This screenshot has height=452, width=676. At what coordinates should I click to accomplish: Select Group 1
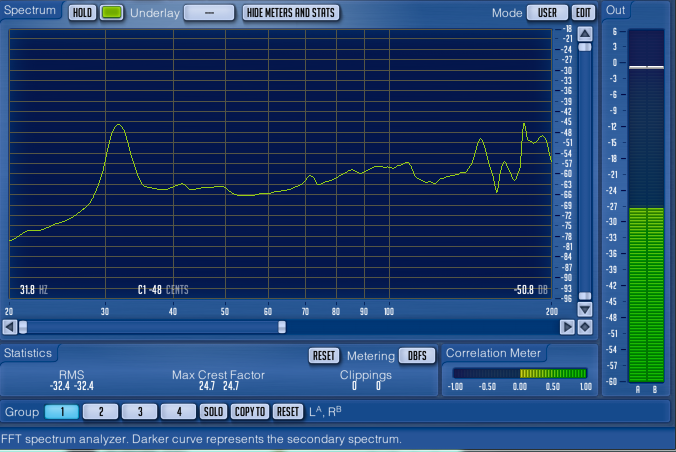click(x=62, y=411)
